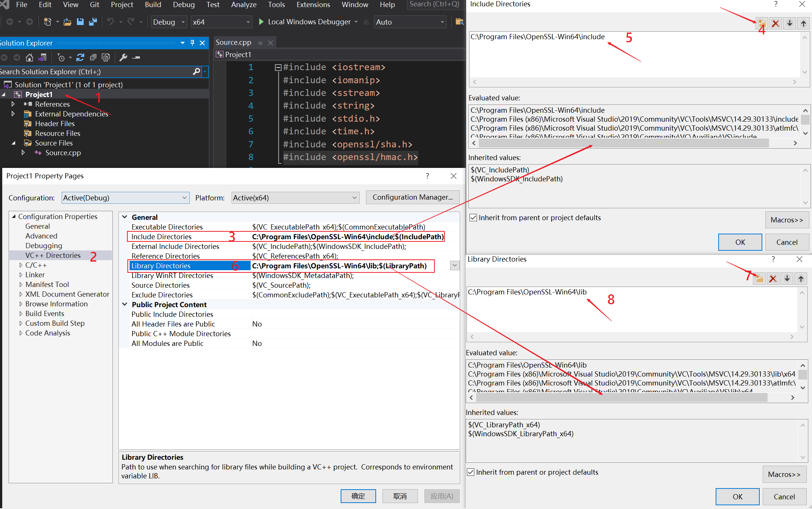Click OK in Include Directories dialog
Screen dimensions: 812x509
click(740, 242)
